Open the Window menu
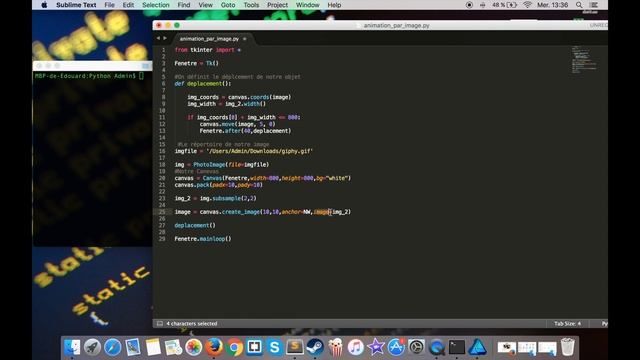 (x=307, y=5)
